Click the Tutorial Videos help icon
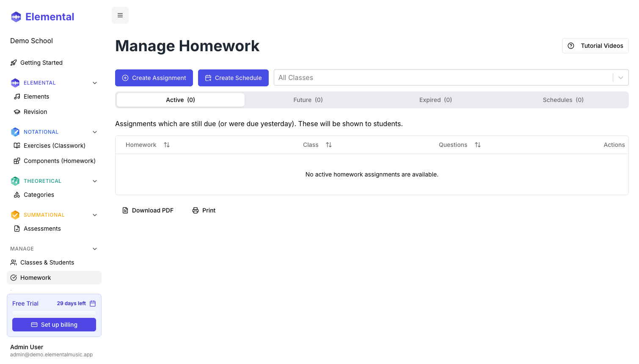Screen dimensions: 639x364 click(x=571, y=45)
